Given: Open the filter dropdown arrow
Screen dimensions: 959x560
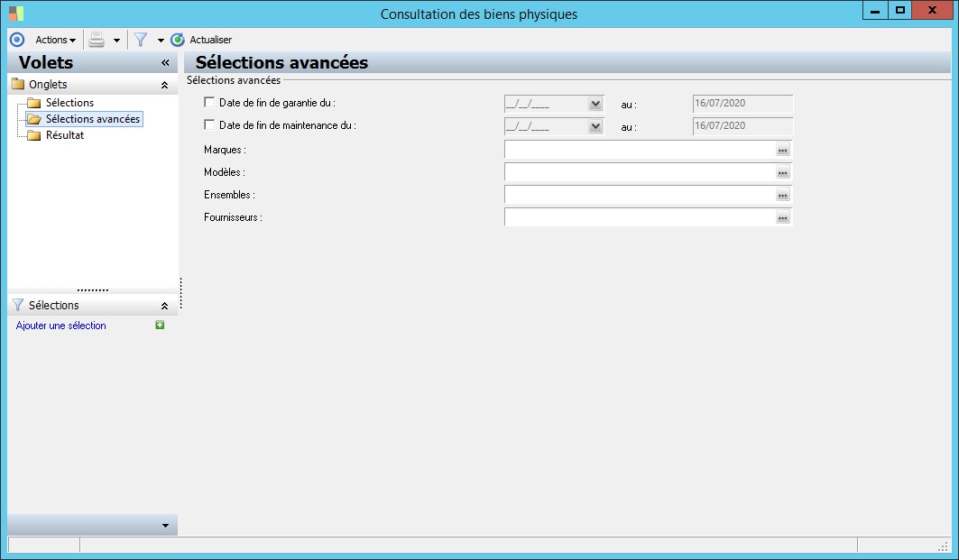Looking at the screenshot, I should coord(161,41).
